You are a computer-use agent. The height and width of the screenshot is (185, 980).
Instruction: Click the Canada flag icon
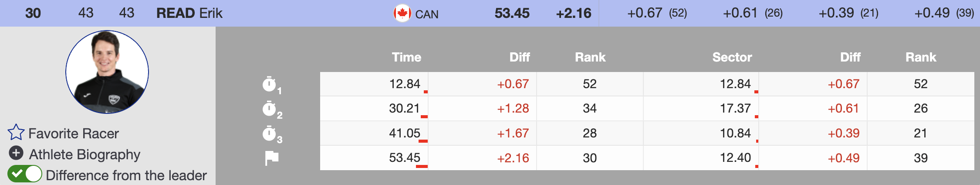click(402, 14)
